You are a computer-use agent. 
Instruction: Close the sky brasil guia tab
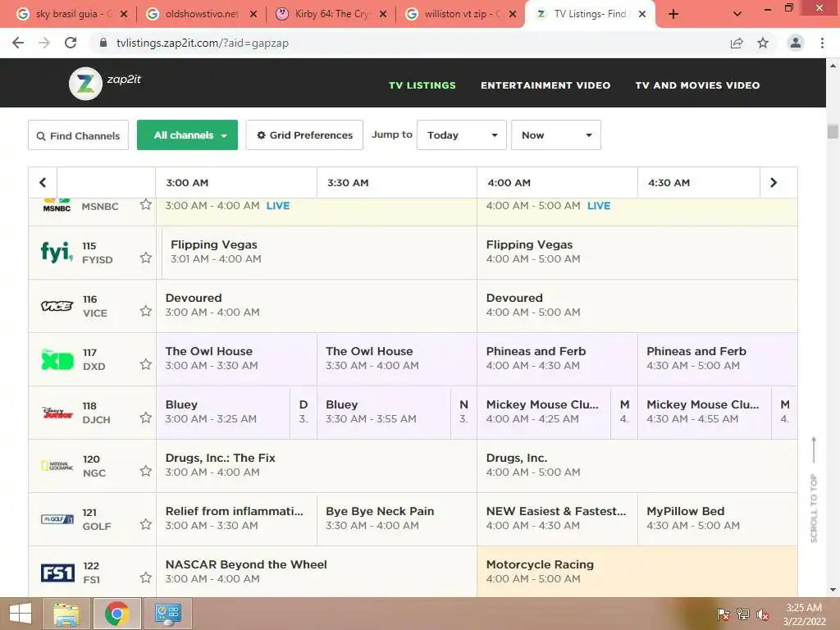click(x=124, y=14)
